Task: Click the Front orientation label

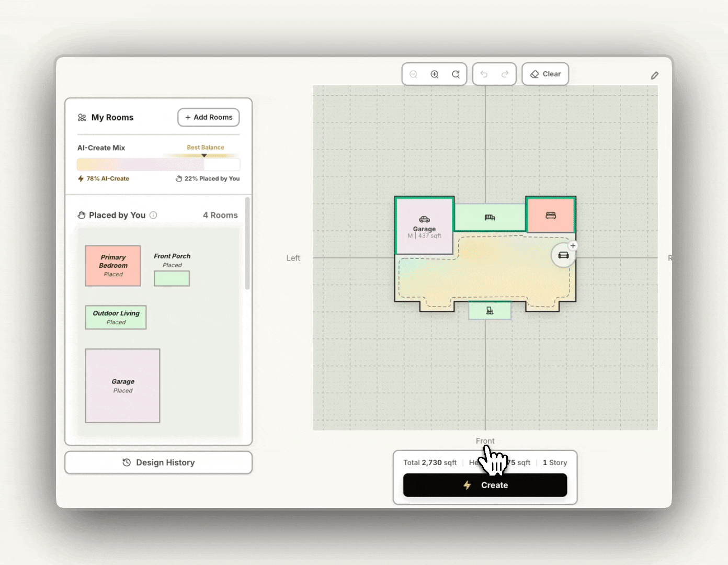Action: tap(485, 441)
